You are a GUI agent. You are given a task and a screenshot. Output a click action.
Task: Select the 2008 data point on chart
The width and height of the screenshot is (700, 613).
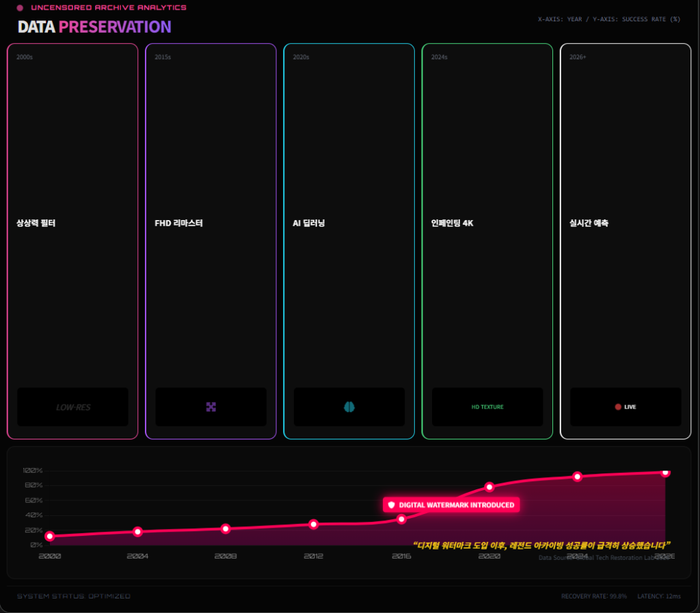click(x=226, y=529)
